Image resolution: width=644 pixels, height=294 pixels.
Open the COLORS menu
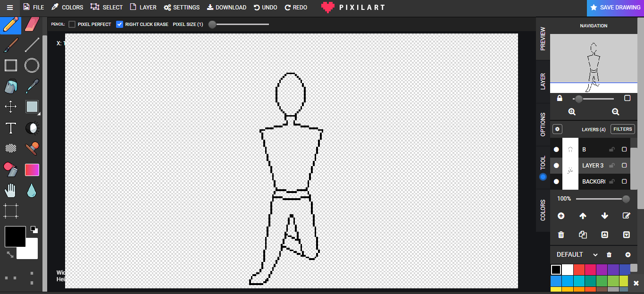(67, 8)
